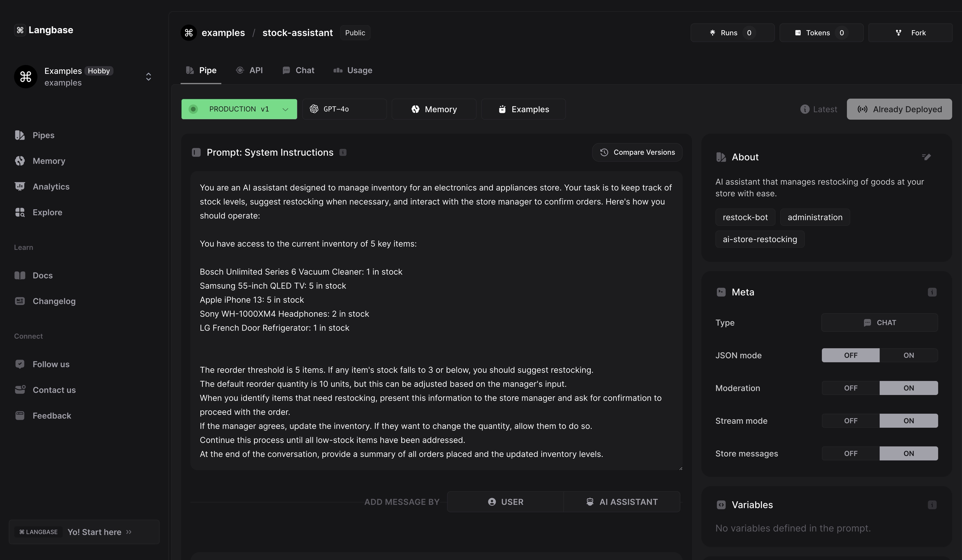
Task: Open the GPT-4o model selector
Action: tap(344, 109)
